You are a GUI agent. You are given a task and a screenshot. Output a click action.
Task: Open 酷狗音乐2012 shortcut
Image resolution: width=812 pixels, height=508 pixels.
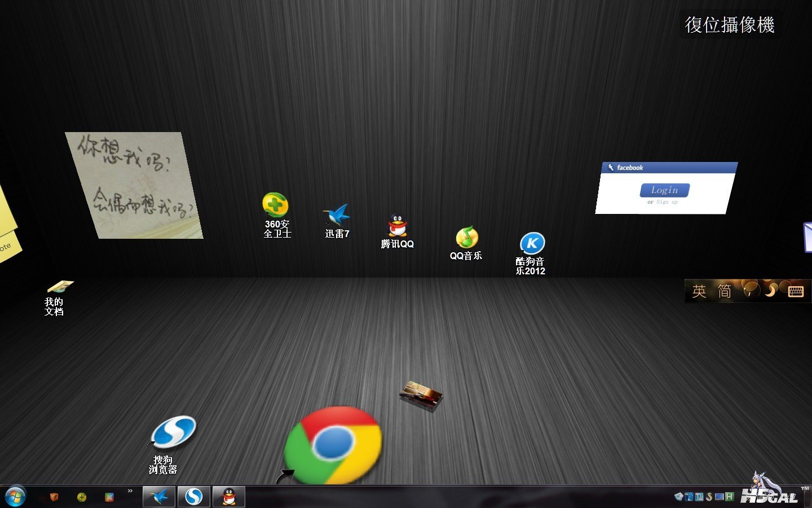(x=531, y=253)
